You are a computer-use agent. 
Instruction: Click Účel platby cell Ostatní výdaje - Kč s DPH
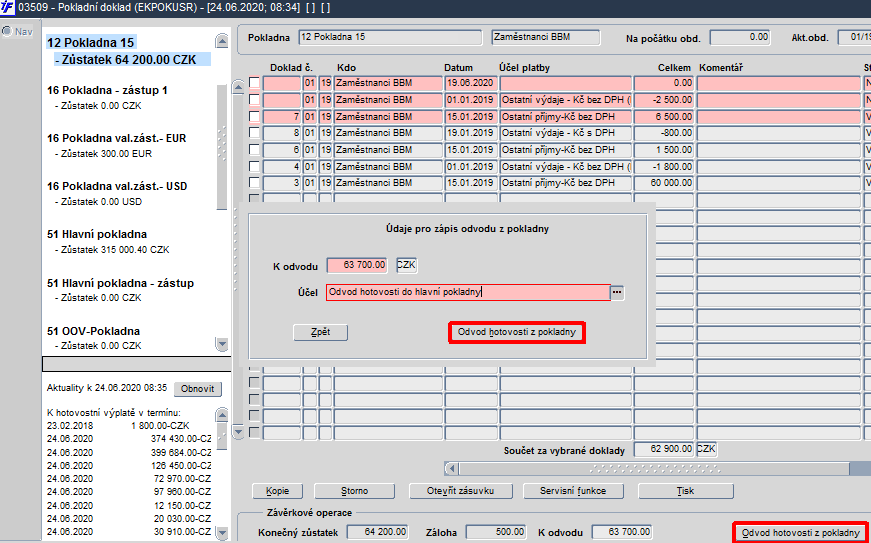565,133
